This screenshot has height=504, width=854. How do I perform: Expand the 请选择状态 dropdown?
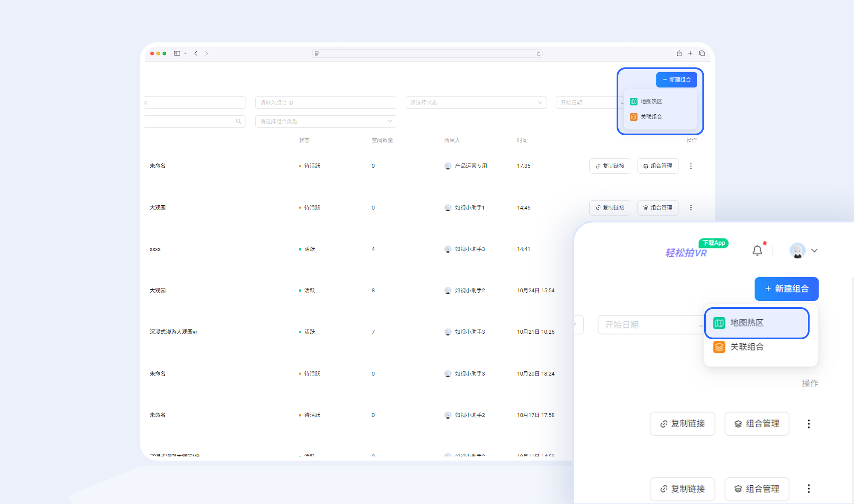476,102
